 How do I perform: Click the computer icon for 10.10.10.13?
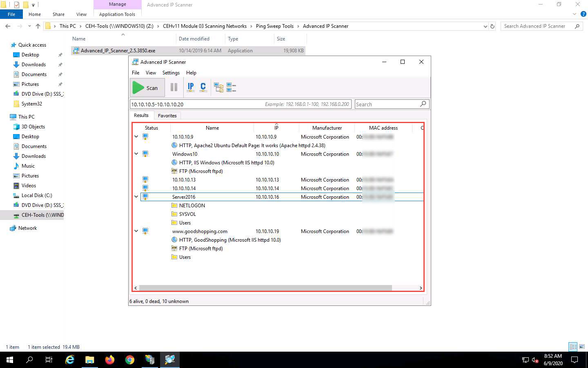coord(145,180)
